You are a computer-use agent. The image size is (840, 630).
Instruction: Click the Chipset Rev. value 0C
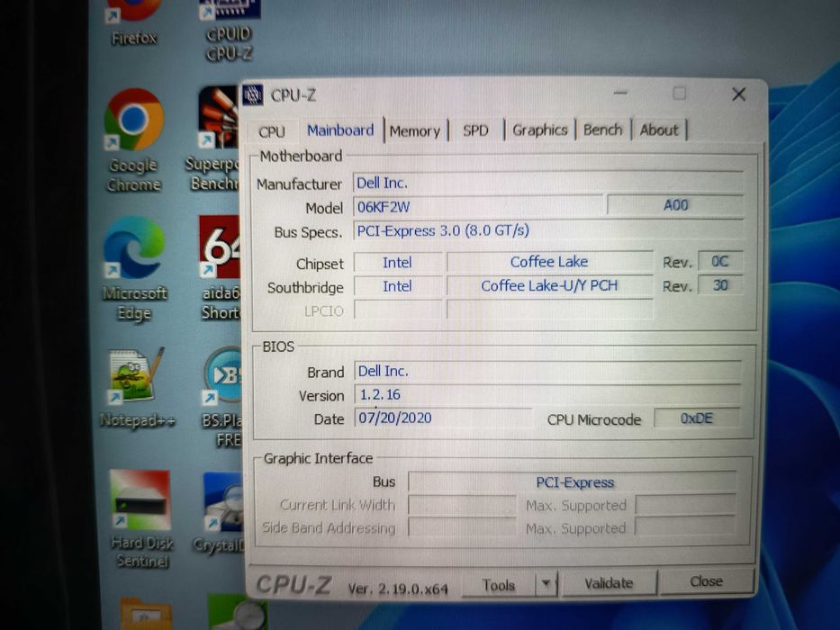point(720,261)
